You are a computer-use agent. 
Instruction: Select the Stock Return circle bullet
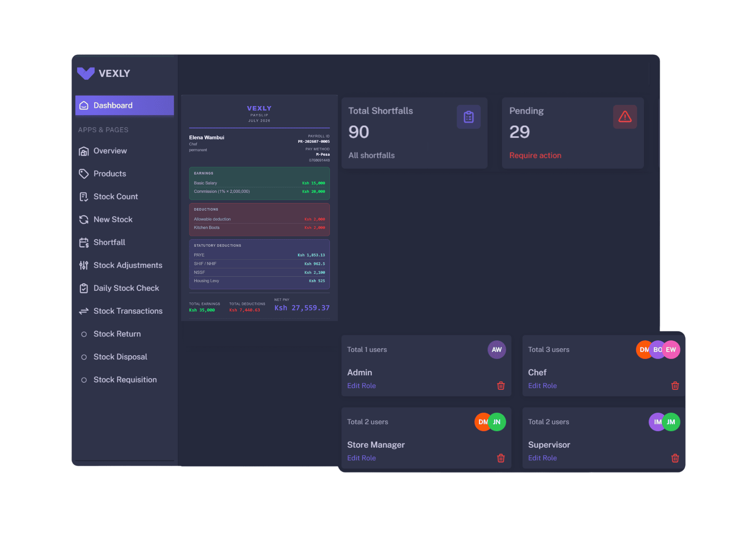[84, 334]
